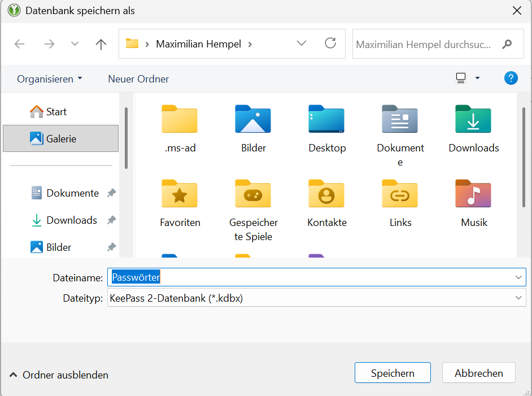The image size is (532, 396).
Task: Click the refresh icon in address bar
Action: pyautogui.click(x=330, y=43)
